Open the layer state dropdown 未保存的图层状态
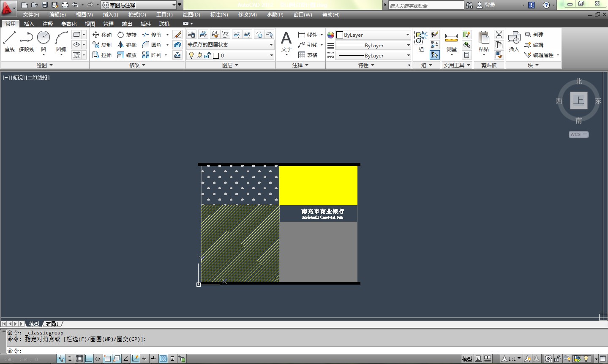 coord(230,45)
